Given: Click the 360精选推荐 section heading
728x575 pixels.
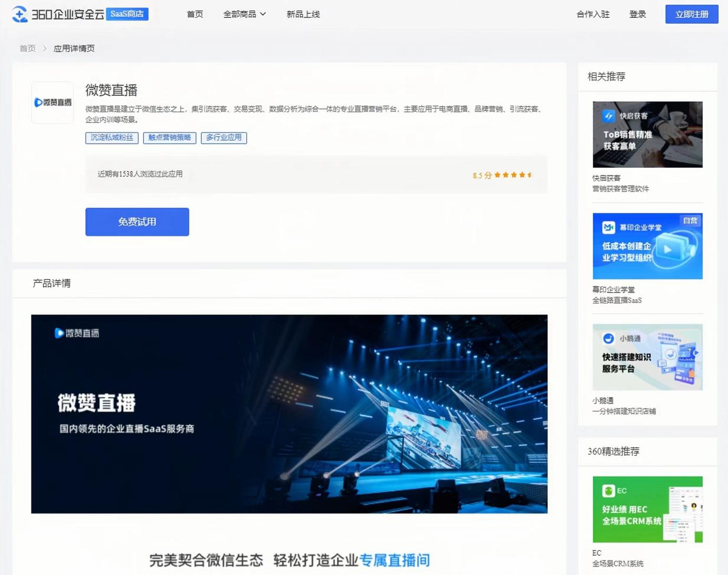Looking at the screenshot, I should [613, 451].
